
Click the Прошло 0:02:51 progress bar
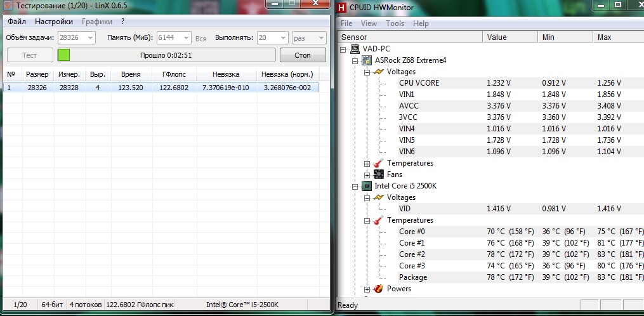pos(166,55)
